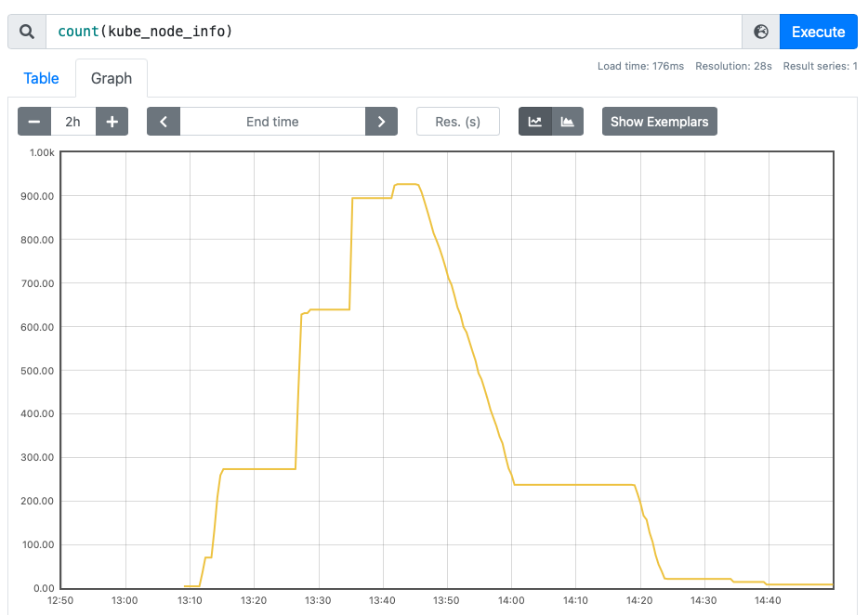Edit the 2h range field

(73, 121)
